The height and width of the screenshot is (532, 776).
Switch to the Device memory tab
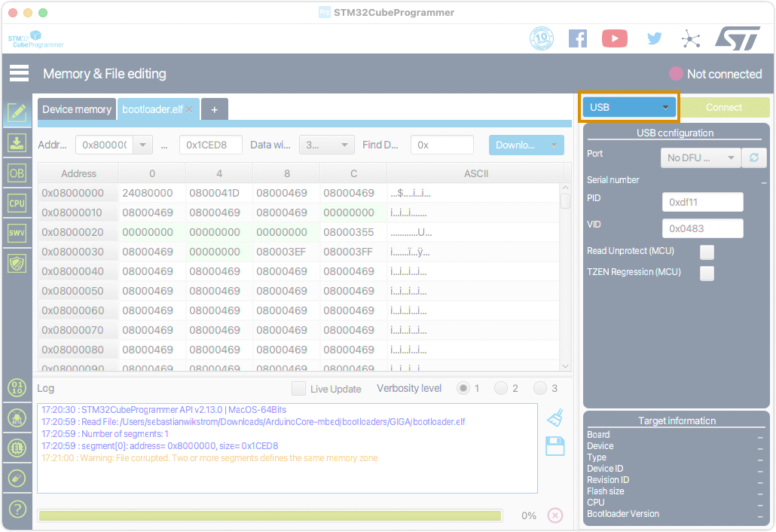pos(77,109)
